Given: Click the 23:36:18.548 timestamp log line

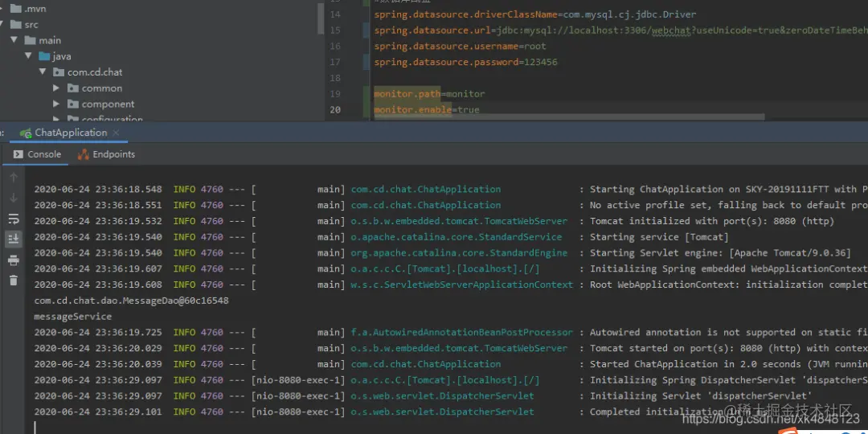Looking at the screenshot, I should pos(98,190).
